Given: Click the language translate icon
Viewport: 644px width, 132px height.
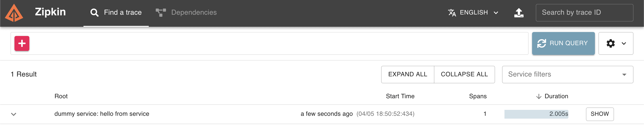Looking at the screenshot, I should (x=452, y=12).
